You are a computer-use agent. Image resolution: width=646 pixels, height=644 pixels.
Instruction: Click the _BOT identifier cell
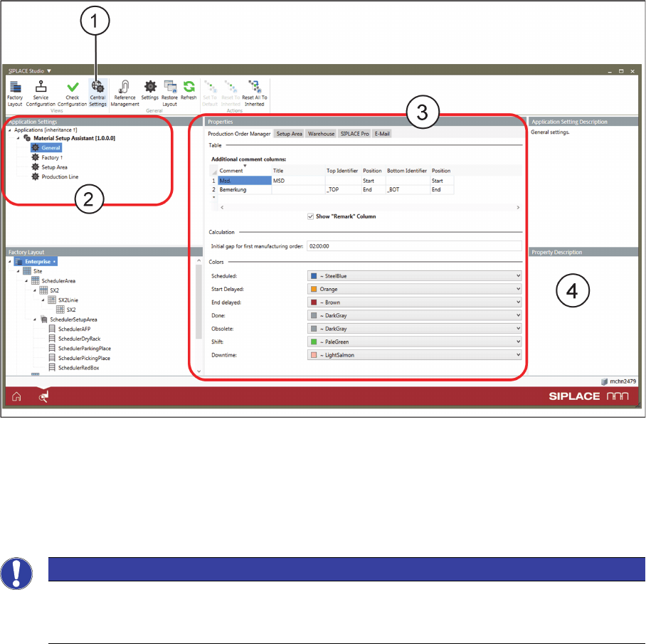408,189
